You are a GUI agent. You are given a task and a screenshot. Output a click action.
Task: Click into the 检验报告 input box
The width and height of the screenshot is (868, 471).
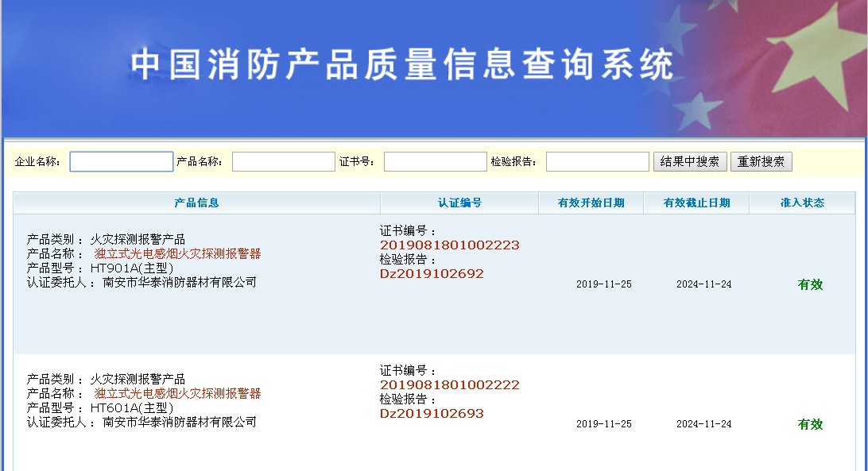tap(597, 161)
